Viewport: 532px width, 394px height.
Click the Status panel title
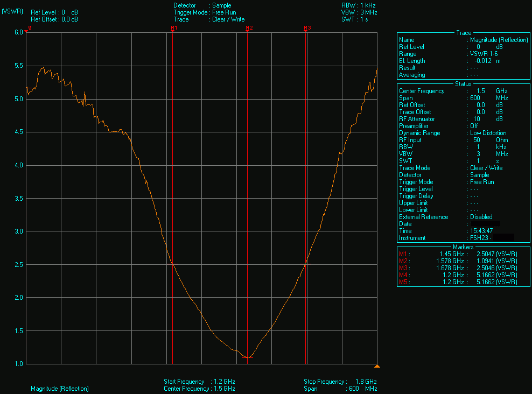pos(463,84)
